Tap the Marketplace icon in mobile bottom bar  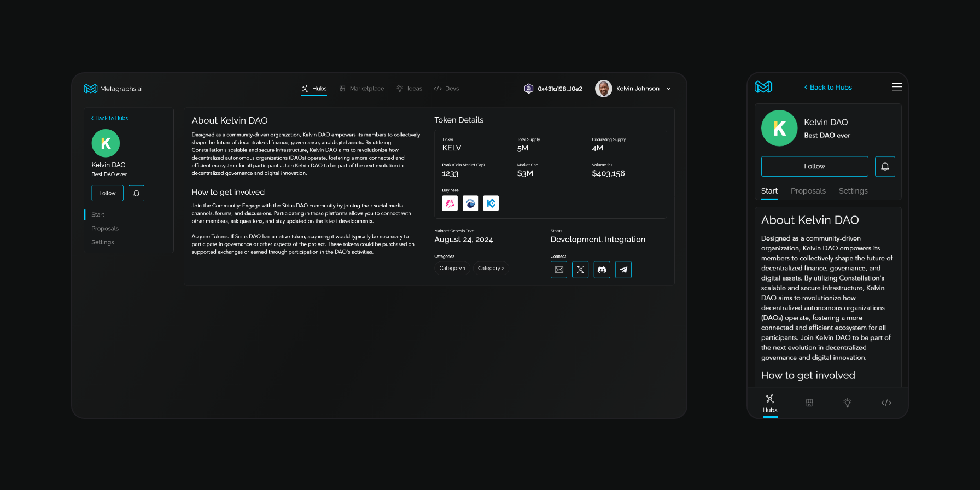point(809,403)
